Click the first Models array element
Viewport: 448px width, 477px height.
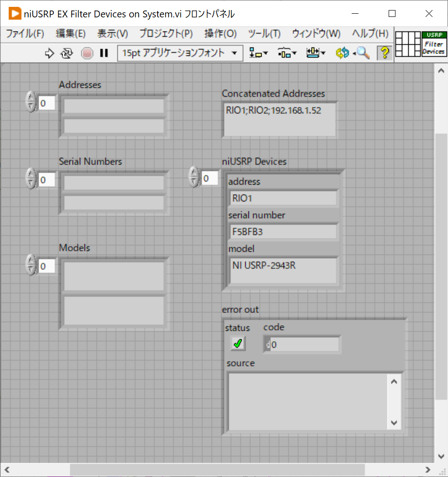(x=114, y=276)
